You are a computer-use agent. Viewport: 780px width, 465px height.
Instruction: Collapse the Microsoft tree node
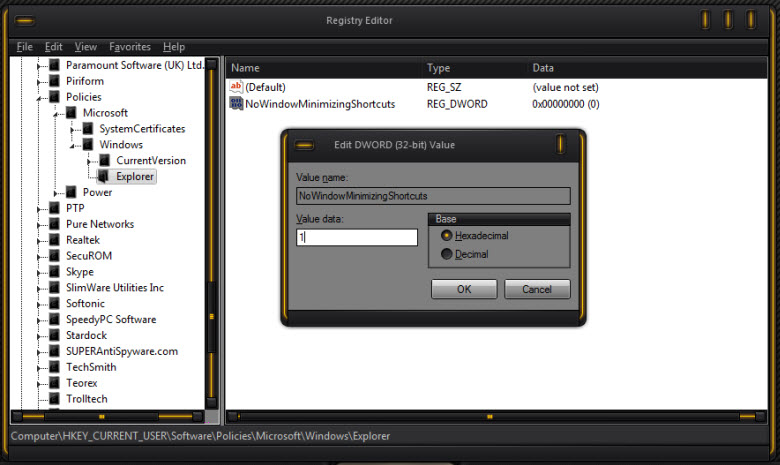(x=56, y=114)
